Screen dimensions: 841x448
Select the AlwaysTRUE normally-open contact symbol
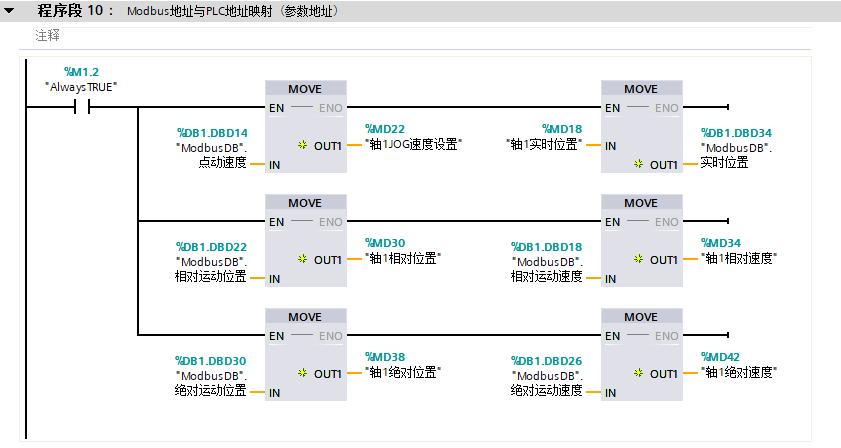pyautogui.click(x=82, y=107)
